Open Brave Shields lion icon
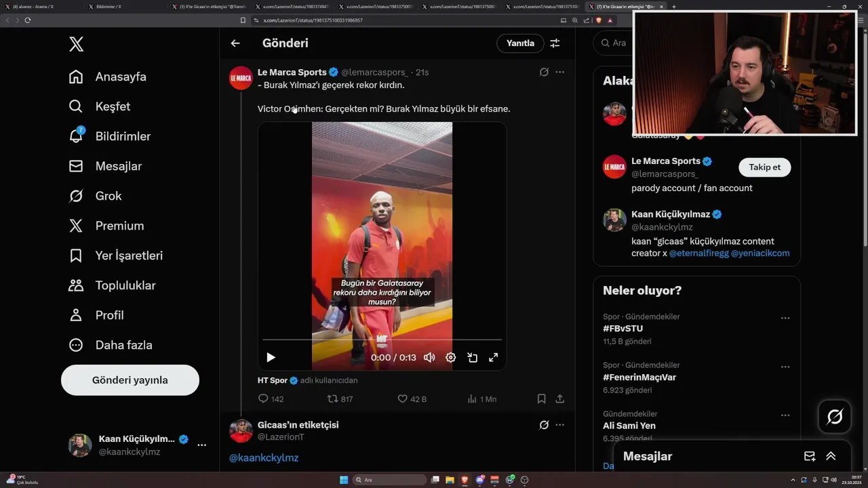 point(599,20)
